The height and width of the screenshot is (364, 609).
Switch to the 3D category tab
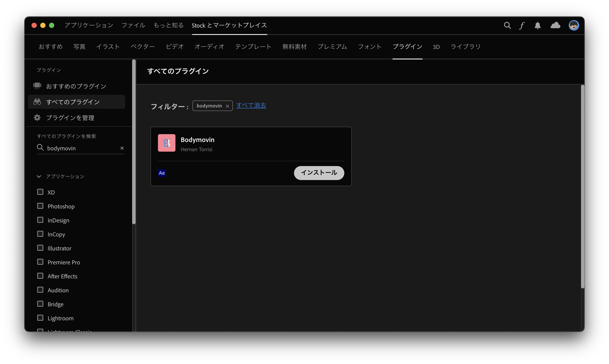[x=436, y=47]
